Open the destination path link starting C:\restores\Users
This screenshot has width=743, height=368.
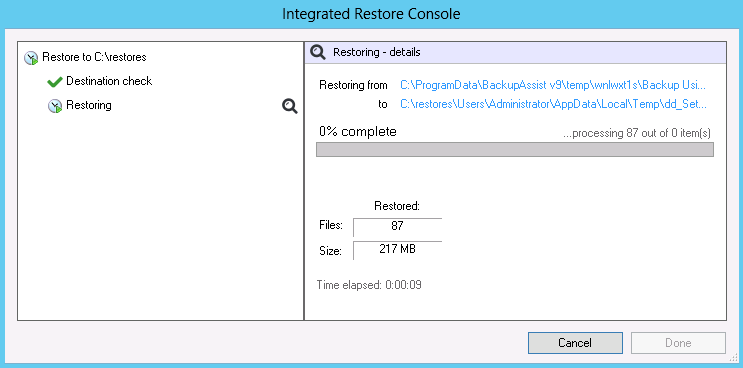click(x=553, y=105)
